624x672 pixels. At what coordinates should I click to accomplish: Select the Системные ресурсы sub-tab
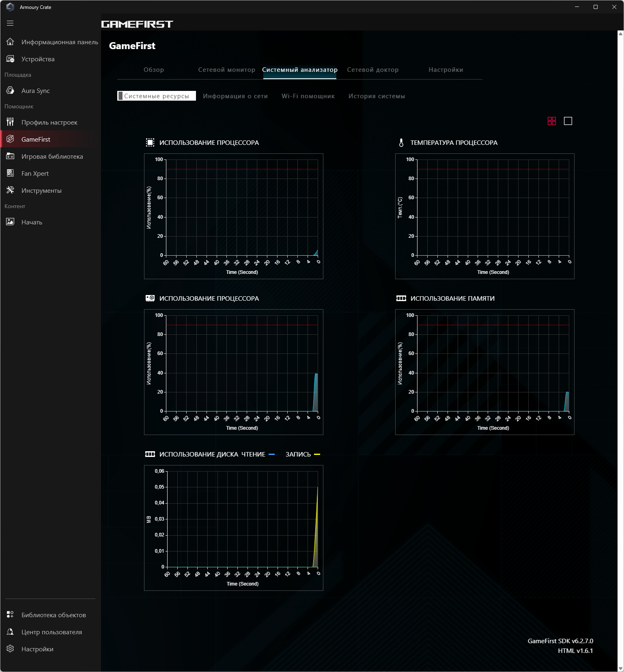[157, 96]
